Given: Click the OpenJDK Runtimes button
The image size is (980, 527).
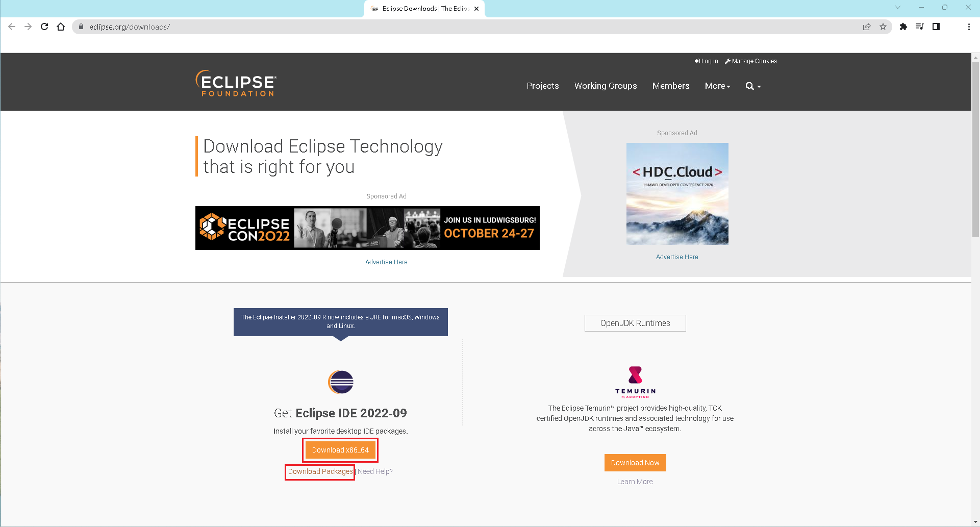Looking at the screenshot, I should pos(635,323).
